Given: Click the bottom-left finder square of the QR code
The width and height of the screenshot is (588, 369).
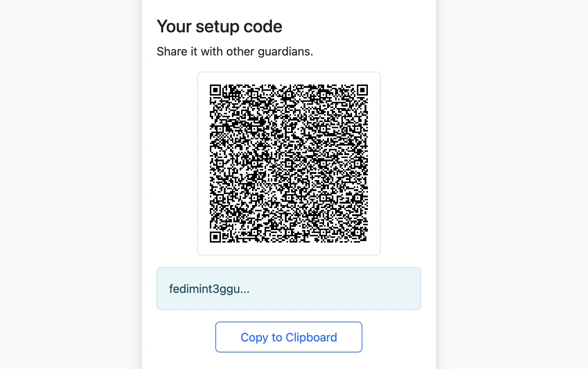Looking at the screenshot, I should coord(216,238).
